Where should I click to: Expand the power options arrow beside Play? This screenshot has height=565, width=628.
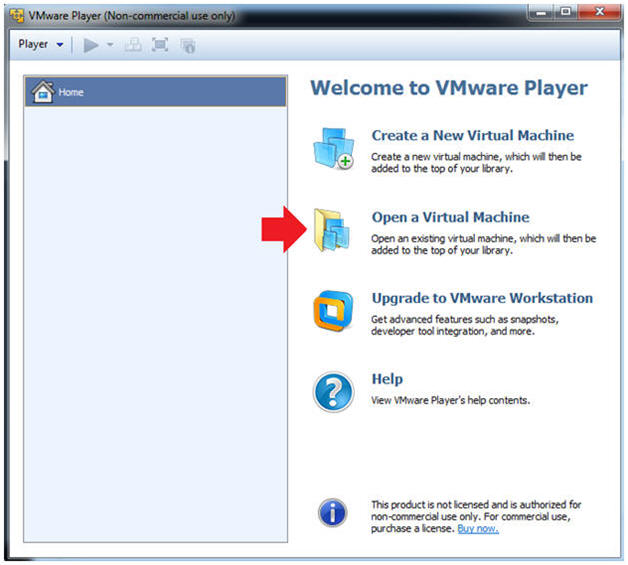click(x=110, y=44)
